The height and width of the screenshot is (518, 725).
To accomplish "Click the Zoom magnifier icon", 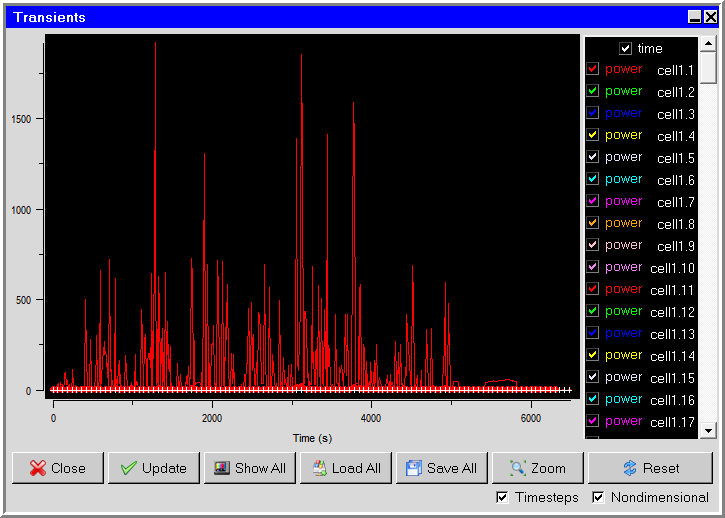I will coord(517,468).
